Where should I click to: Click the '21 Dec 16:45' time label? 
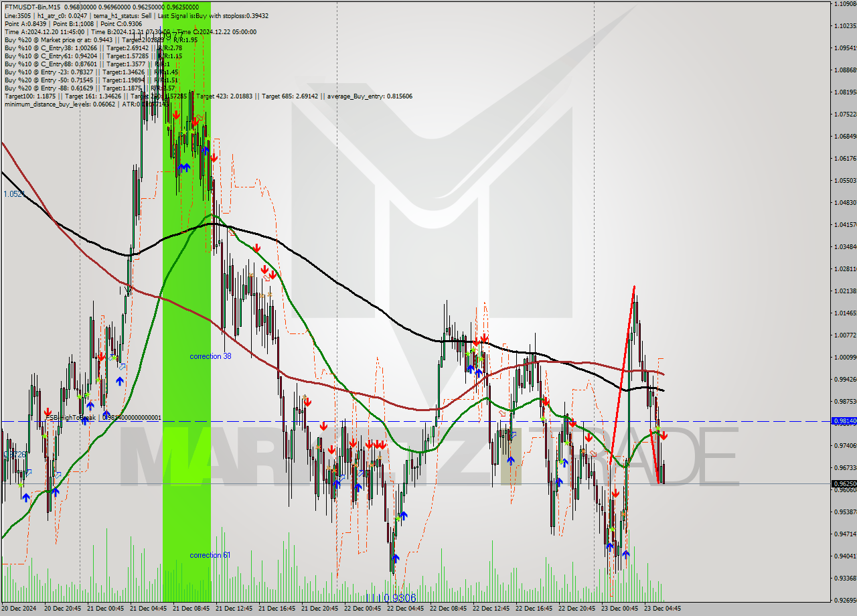pos(277,609)
